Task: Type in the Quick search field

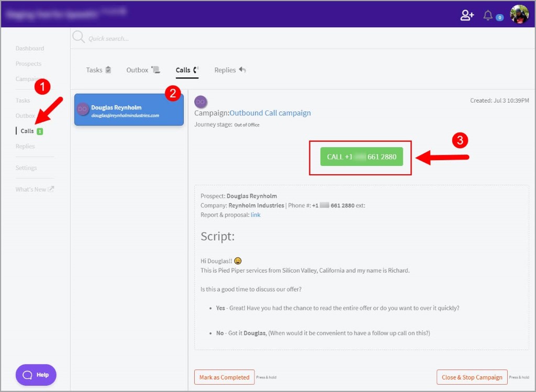Action: 157,38
